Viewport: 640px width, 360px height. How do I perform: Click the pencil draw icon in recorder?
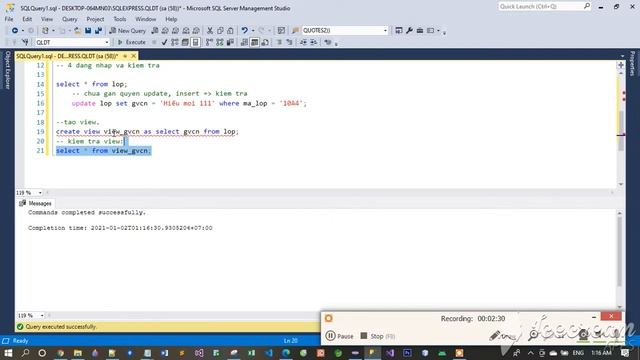[494, 336]
